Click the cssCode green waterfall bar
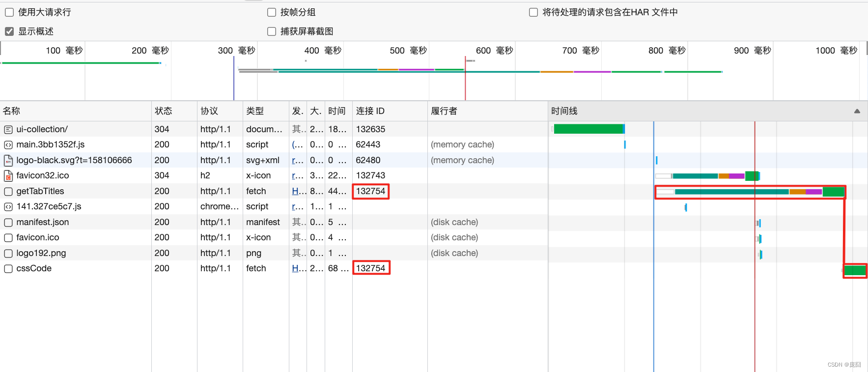Screen dimensions: 868x372 (x=855, y=270)
